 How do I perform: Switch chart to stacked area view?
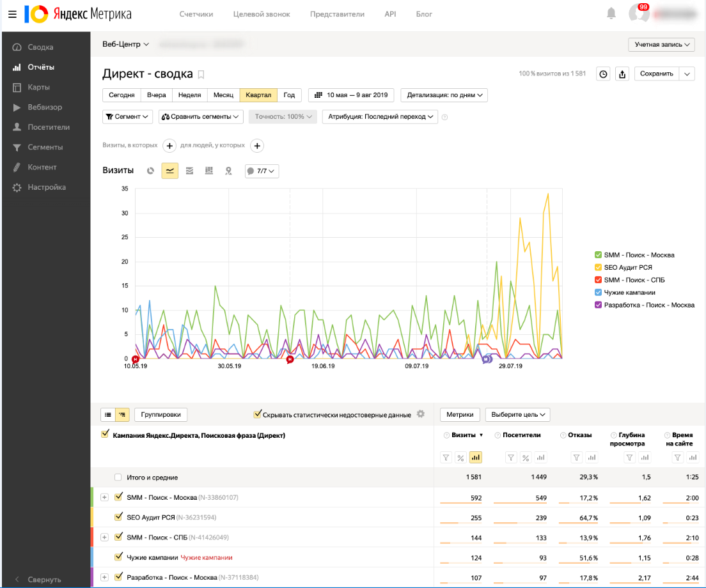pos(189,171)
